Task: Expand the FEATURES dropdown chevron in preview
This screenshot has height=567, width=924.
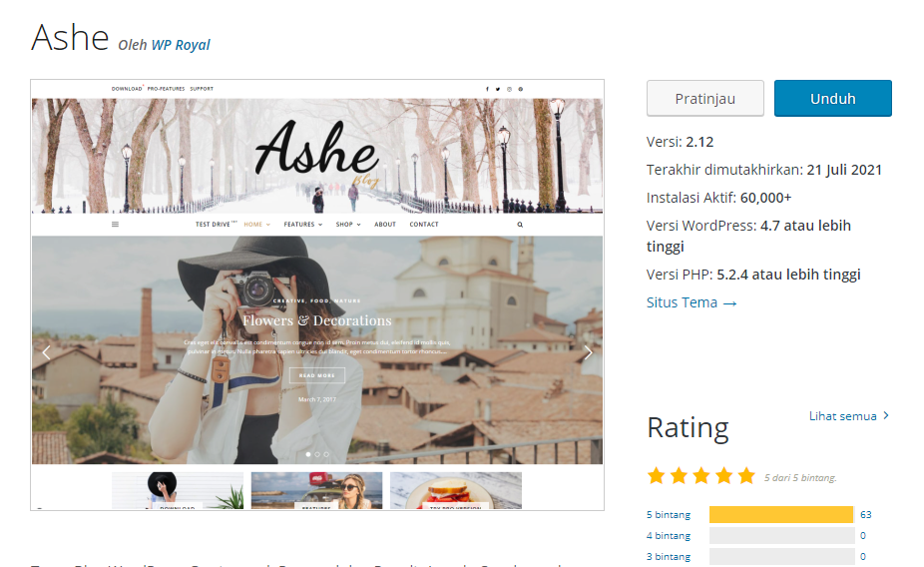Action: 320,225
